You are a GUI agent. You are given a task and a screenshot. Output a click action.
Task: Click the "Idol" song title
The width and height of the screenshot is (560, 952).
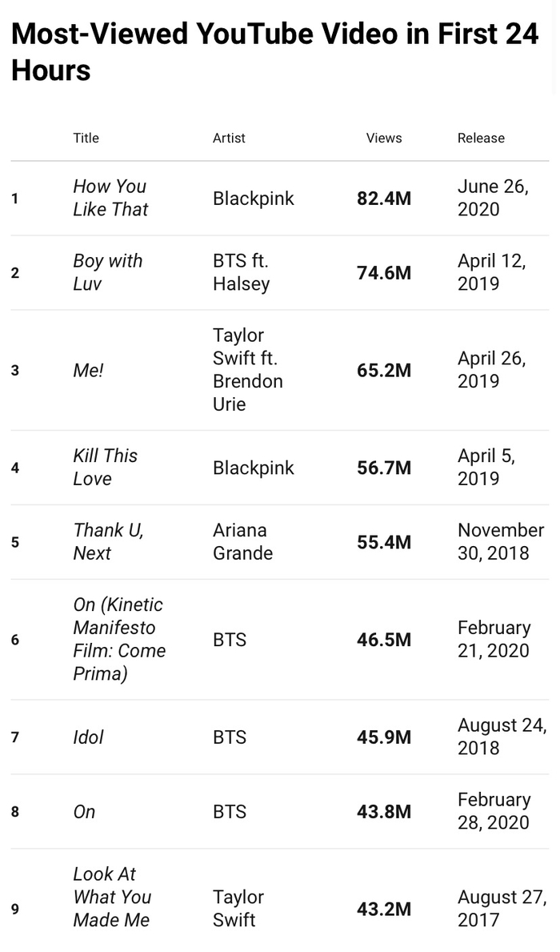click(x=88, y=737)
